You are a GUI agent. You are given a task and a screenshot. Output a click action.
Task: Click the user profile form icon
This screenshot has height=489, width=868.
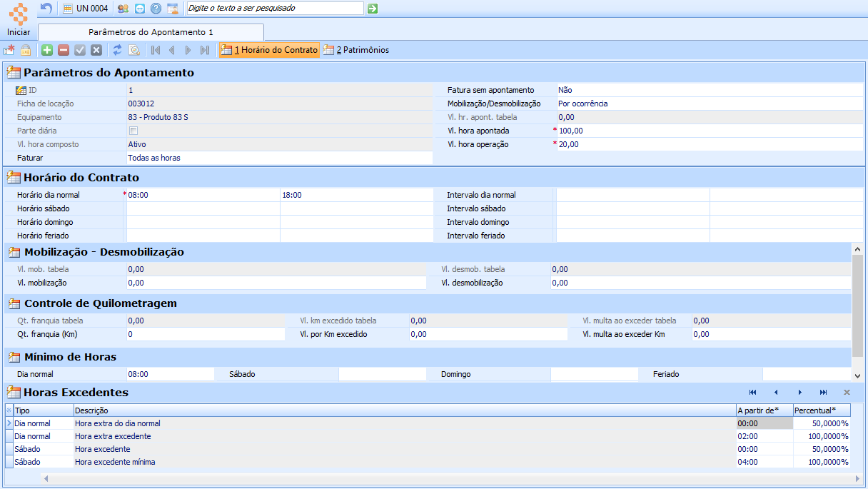click(x=172, y=9)
